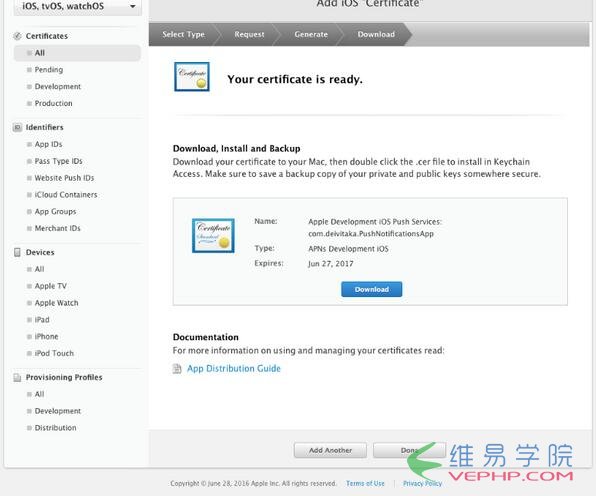Show iPad devices

[42, 320]
